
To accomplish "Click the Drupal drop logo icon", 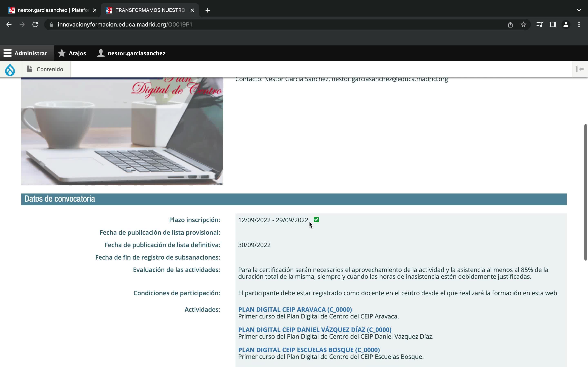I will pos(10,69).
